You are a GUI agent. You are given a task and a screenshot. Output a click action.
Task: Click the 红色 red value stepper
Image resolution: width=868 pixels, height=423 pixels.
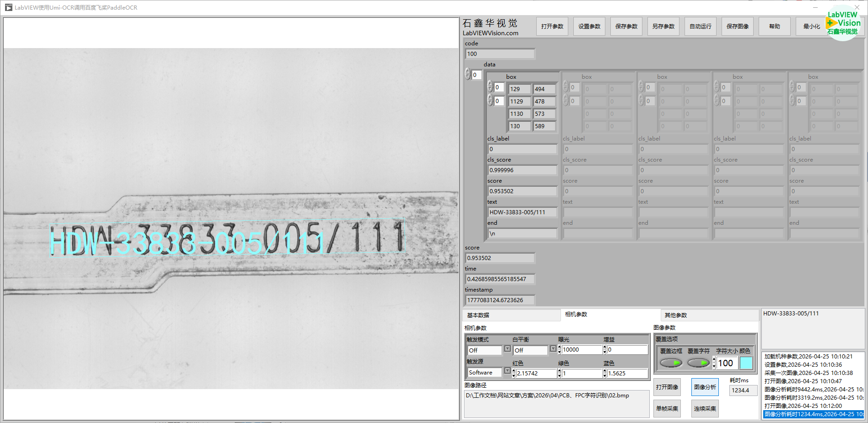click(x=513, y=374)
